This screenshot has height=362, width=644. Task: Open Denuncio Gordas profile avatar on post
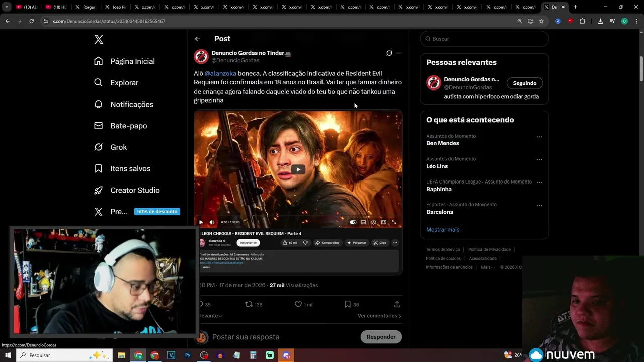[x=201, y=56]
